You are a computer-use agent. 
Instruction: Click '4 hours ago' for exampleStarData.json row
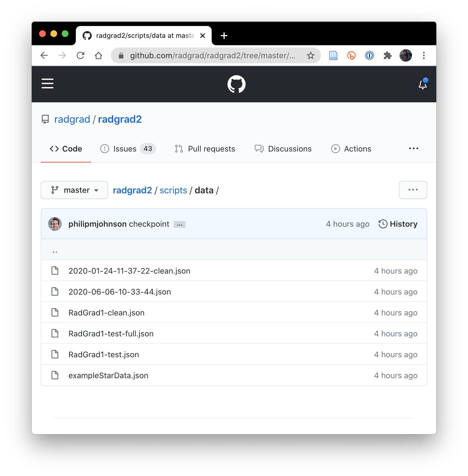396,375
